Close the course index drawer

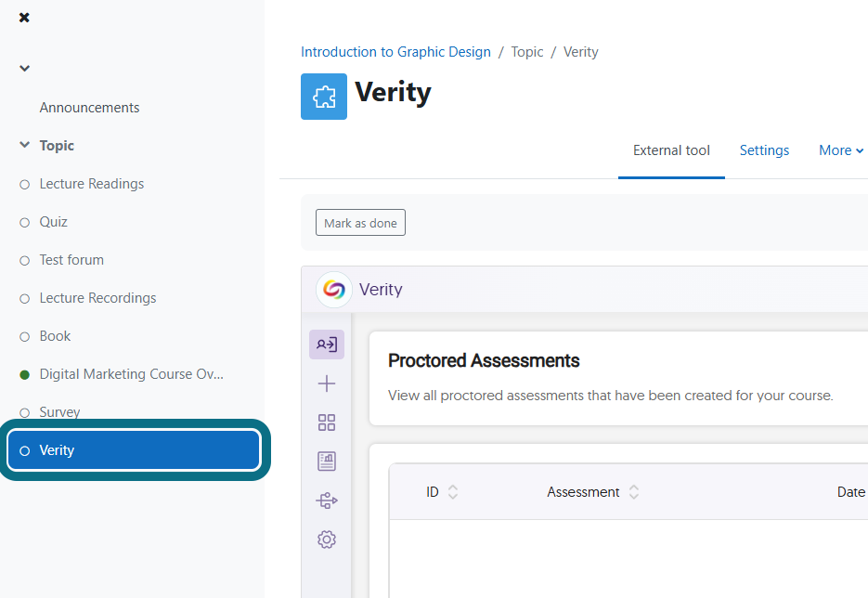click(x=24, y=18)
